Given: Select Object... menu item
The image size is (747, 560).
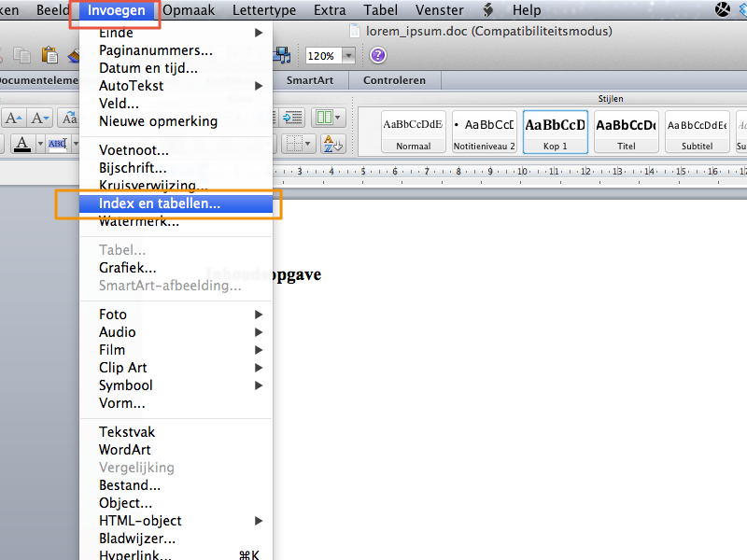Looking at the screenshot, I should click(176, 503).
